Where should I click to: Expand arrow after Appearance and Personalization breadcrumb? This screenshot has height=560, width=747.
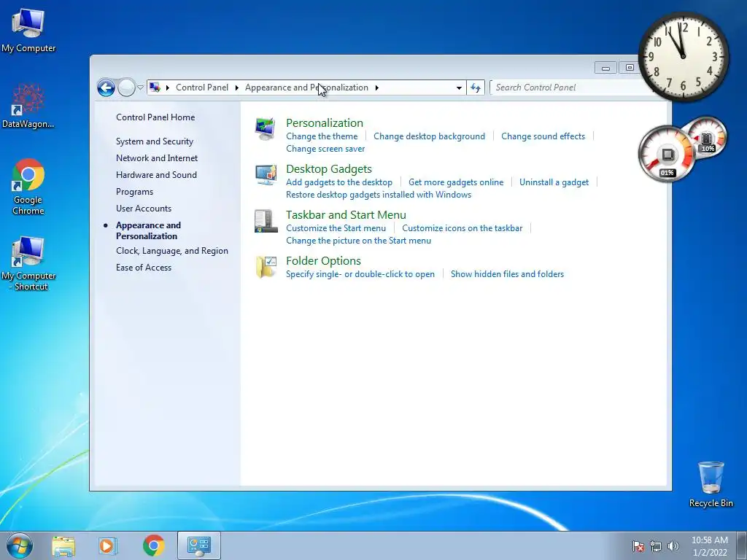pyautogui.click(x=377, y=87)
